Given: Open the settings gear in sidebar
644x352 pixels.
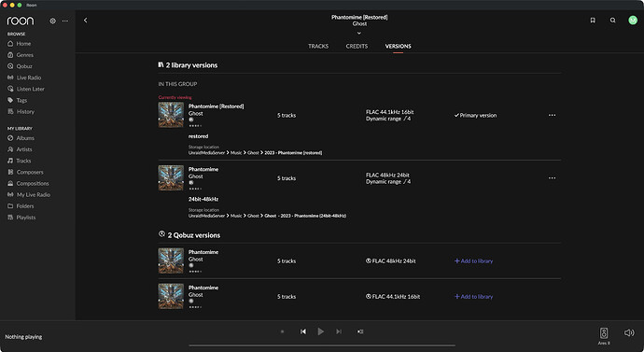Looking at the screenshot, I should [x=52, y=21].
